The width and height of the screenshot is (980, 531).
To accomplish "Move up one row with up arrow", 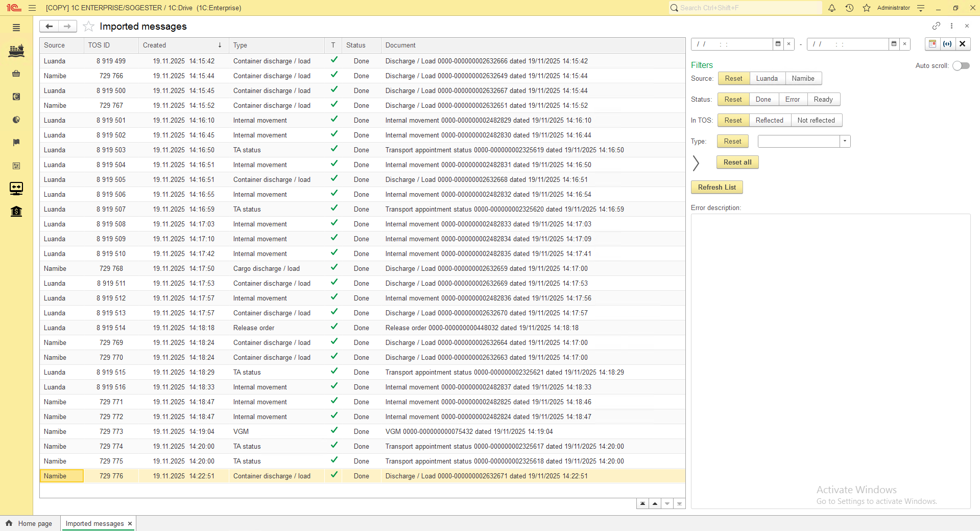I will click(655, 503).
